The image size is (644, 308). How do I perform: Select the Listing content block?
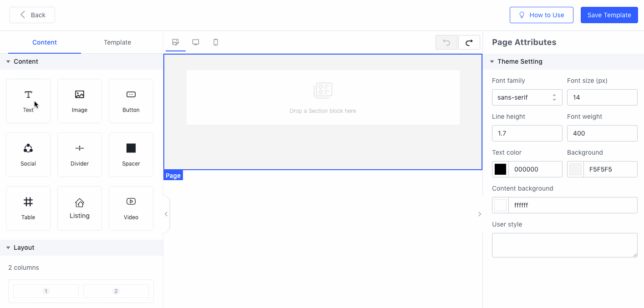[x=80, y=208]
